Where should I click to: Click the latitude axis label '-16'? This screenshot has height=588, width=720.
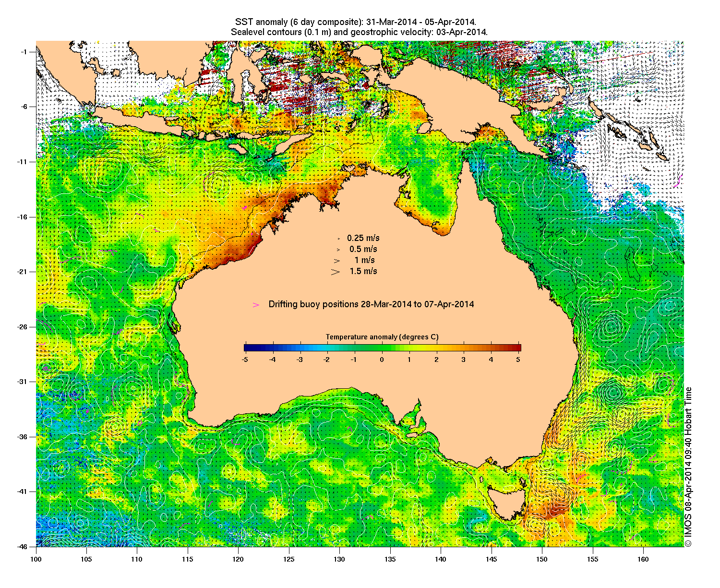(x=23, y=217)
